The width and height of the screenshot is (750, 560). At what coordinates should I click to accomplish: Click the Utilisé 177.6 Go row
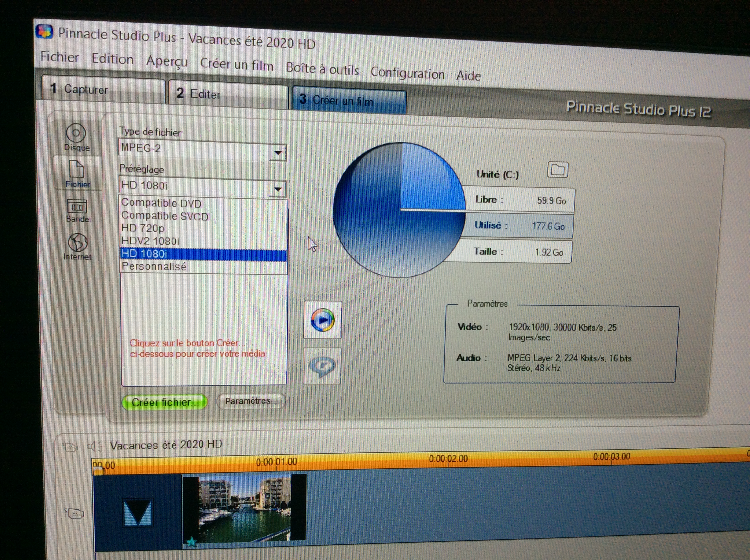coord(519,226)
